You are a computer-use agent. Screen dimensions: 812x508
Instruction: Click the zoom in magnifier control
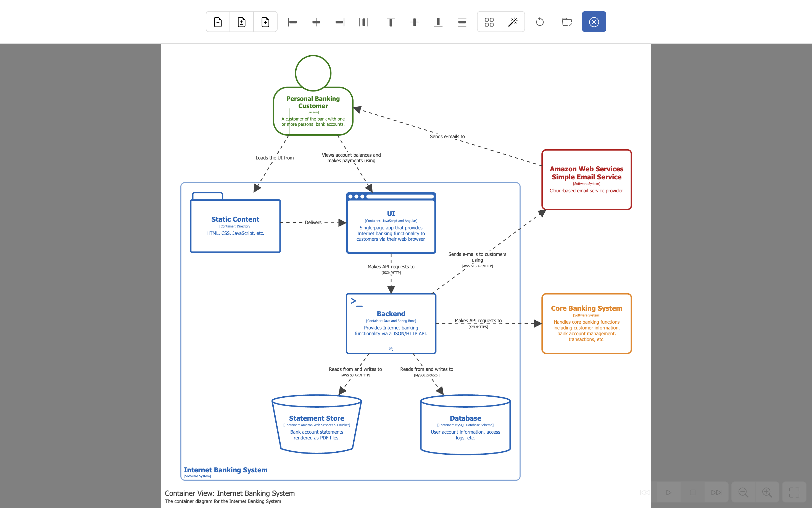767,492
